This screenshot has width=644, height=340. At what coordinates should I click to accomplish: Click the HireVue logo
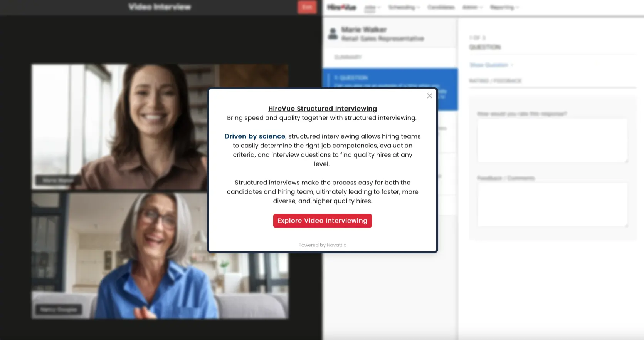341,7
